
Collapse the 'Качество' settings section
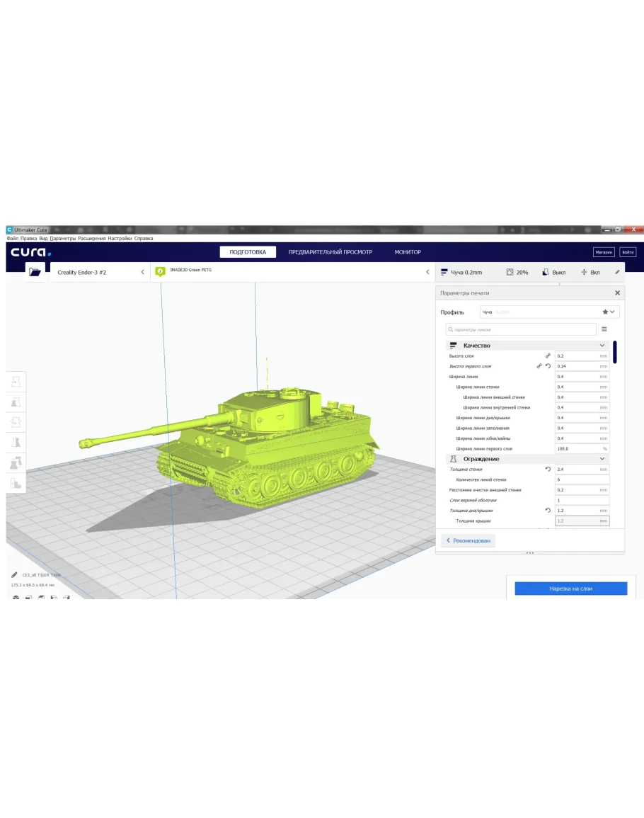click(x=602, y=346)
